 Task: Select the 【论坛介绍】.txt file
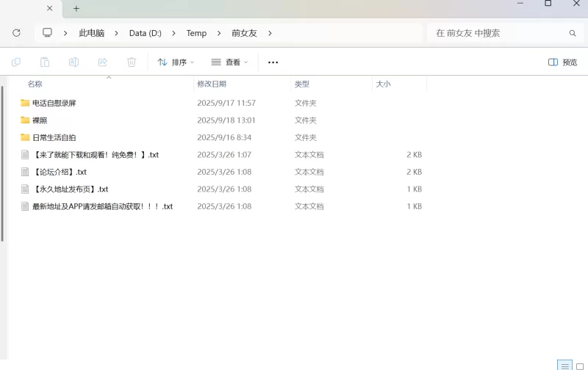click(60, 172)
